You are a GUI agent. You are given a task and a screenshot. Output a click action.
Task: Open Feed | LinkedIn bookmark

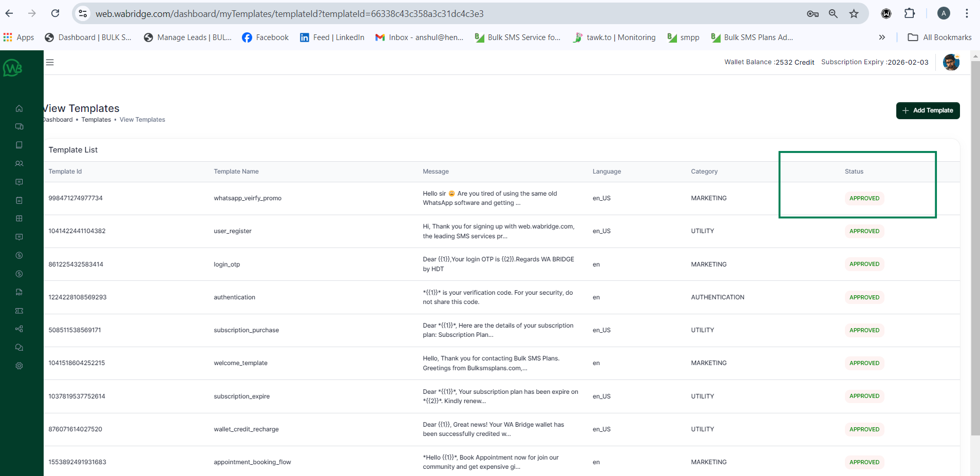click(x=332, y=37)
